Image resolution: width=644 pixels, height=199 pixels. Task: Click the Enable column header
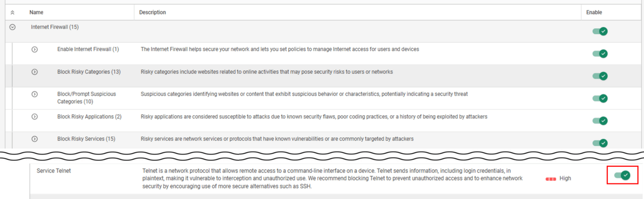(594, 13)
